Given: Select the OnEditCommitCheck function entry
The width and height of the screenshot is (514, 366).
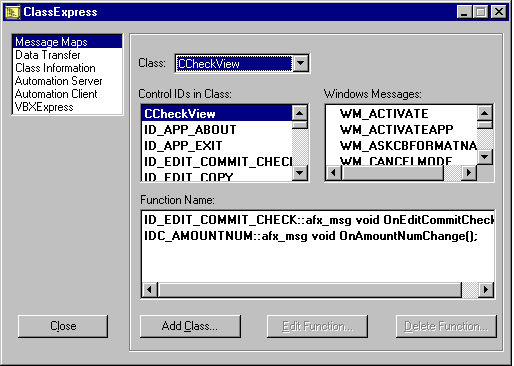Looking at the screenshot, I should [x=318, y=220].
